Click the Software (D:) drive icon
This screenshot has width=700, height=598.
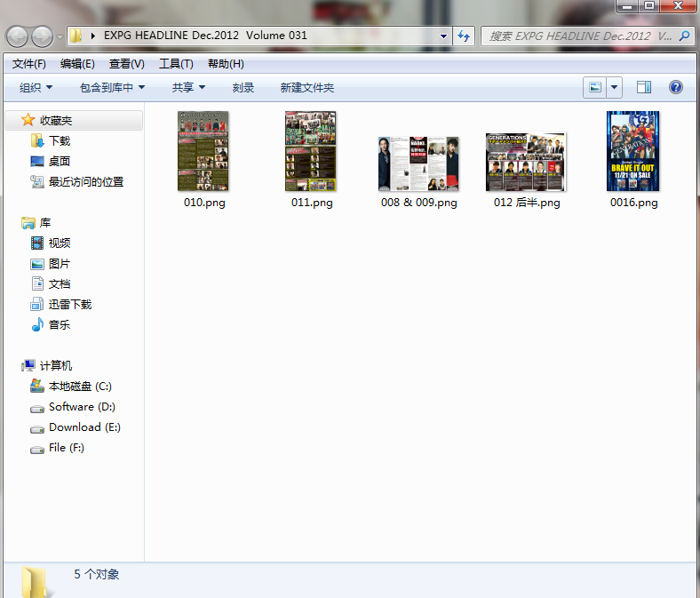(x=37, y=408)
